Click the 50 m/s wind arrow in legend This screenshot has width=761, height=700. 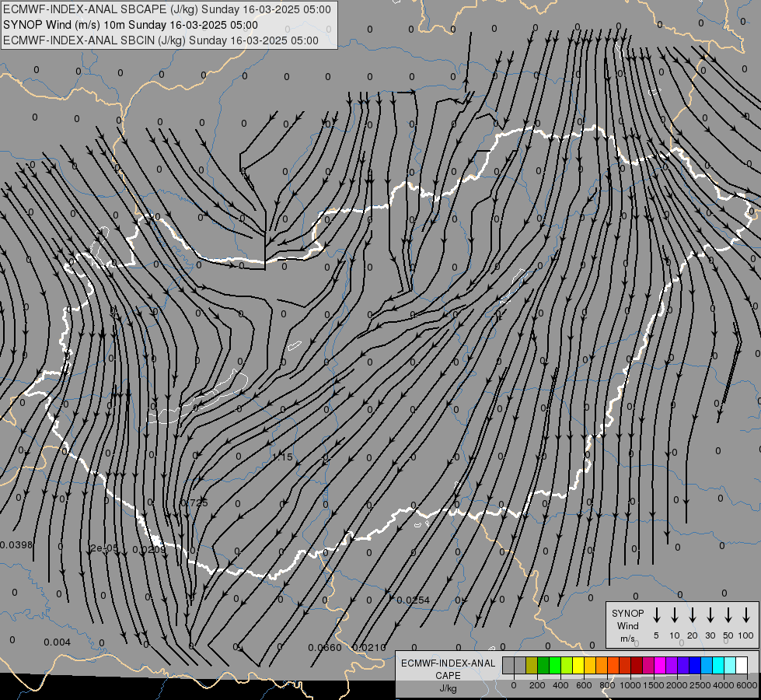728,615
